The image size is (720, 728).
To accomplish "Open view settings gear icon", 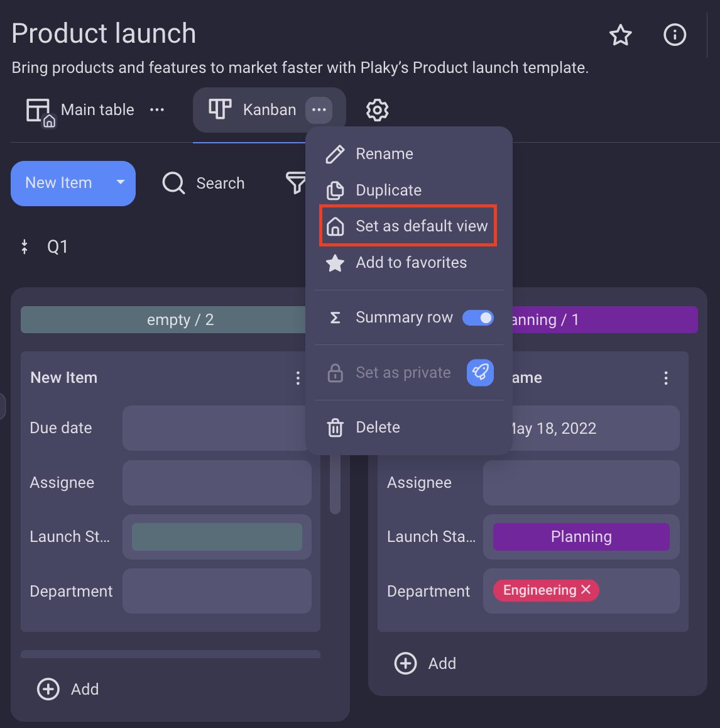I will 377,110.
